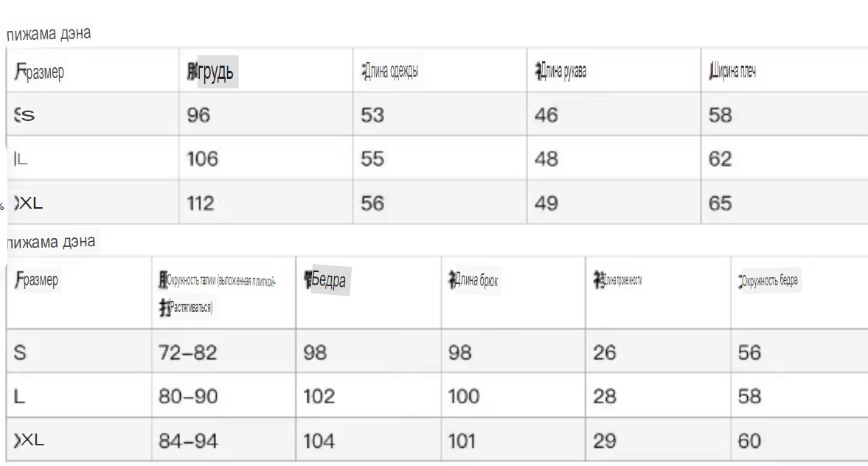The height and width of the screenshot is (466, 868).
Task: Select the clothing length 55 cell
Action: [440, 159]
